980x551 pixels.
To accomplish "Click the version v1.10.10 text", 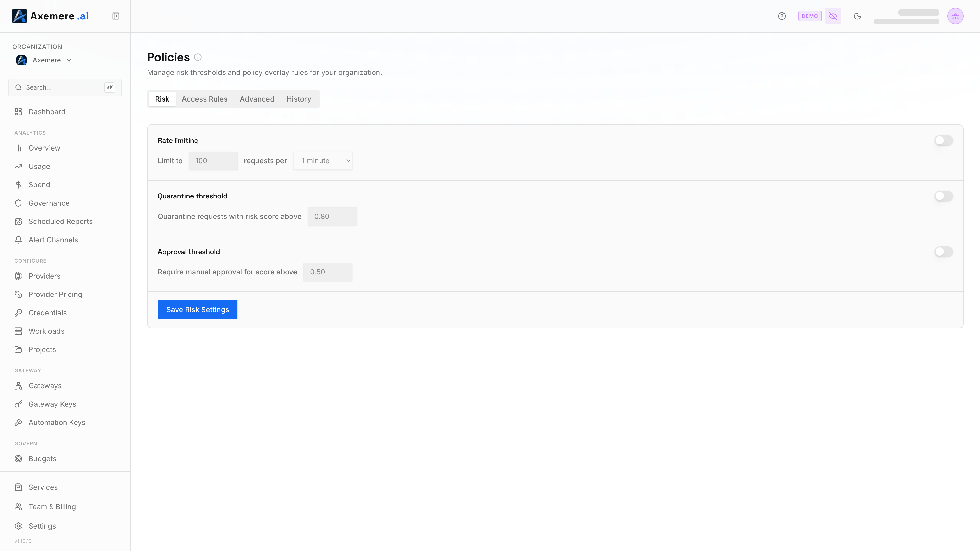I will click(23, 541).
